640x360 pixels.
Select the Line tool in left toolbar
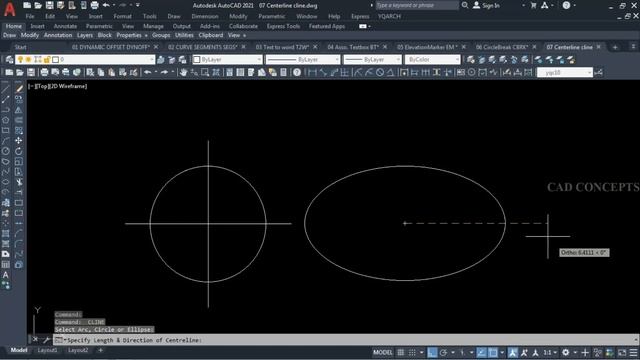[x=5, y=89]
